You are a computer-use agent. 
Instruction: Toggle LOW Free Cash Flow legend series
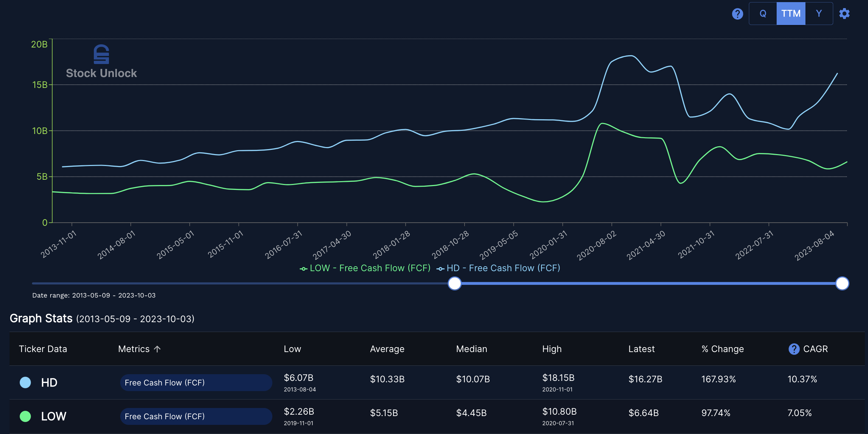click(x=365, y=268)
